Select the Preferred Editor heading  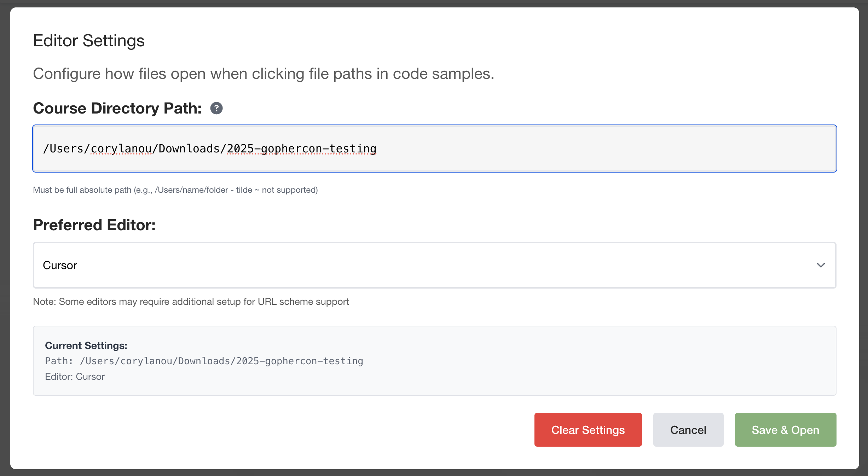click(x=94, y=225)
